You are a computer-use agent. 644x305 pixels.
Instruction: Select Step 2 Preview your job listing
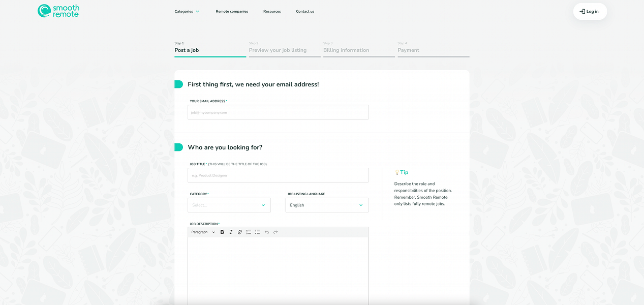pos(285,49)
